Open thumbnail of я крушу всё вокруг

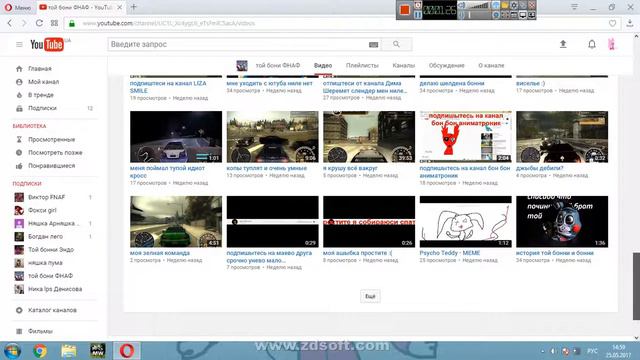pos(369,137)
